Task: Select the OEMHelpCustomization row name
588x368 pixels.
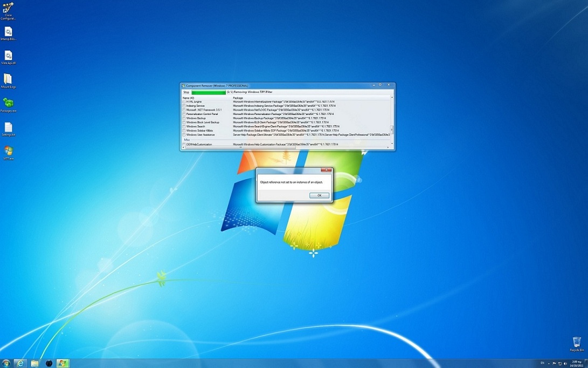Action: [199, 144]
